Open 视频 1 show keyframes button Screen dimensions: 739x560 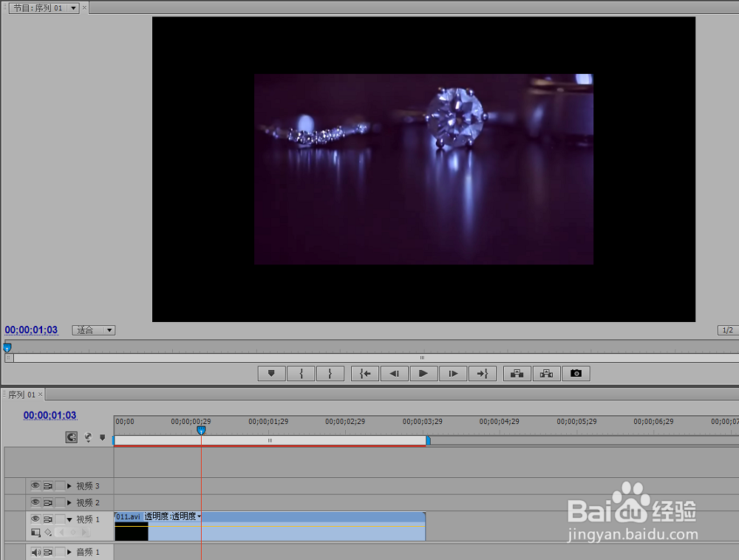click(48, 532)
